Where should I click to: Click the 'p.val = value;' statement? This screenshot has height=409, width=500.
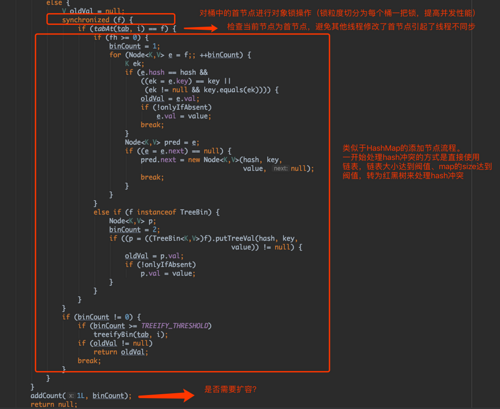(168, 273)
